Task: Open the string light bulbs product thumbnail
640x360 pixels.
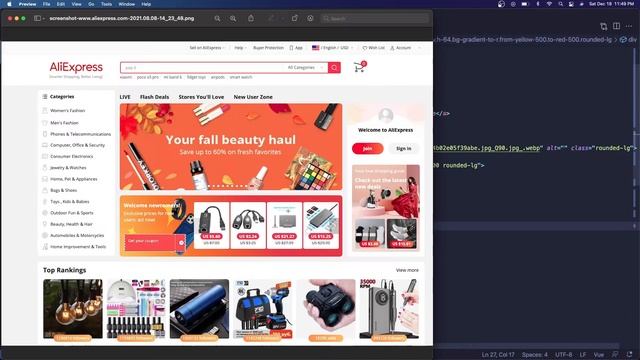Action: pyautogui.click(x=73, y=309)
